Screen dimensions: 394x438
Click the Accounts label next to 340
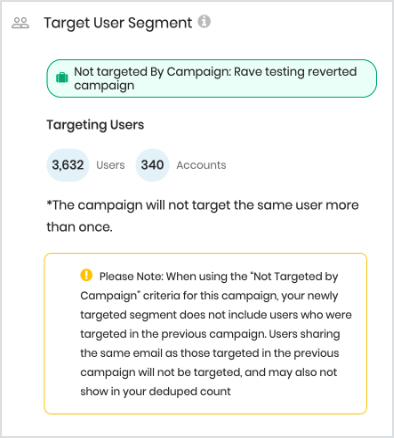click(201, 165)
